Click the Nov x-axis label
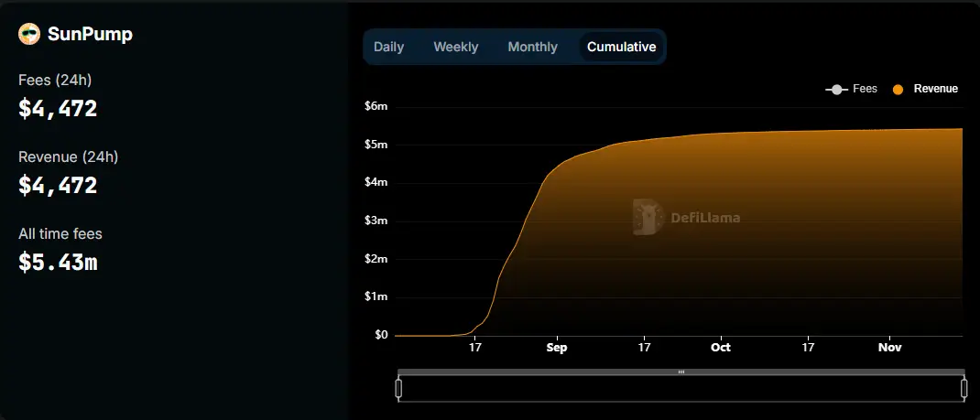Image resolution: width=980 pixels, height=420 pixels. (x=890, y=348)
